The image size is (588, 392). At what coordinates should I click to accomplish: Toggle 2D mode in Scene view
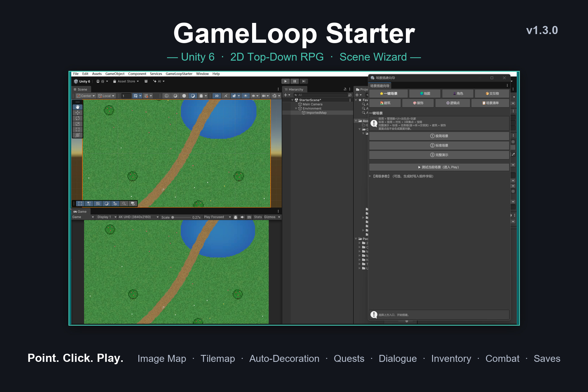(x=217, y=96)
